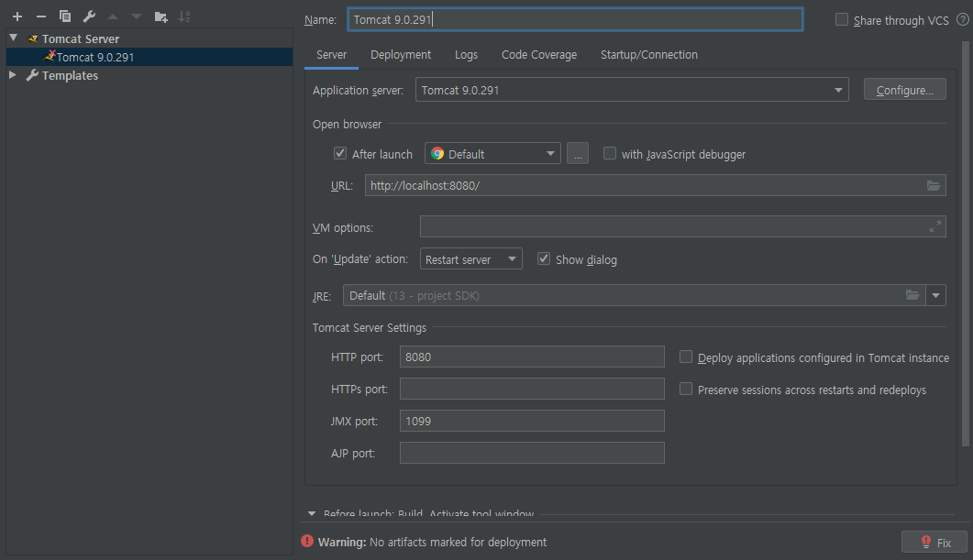Open Application server dropdown
Screen dimensions: 973x560
[632, 90]
